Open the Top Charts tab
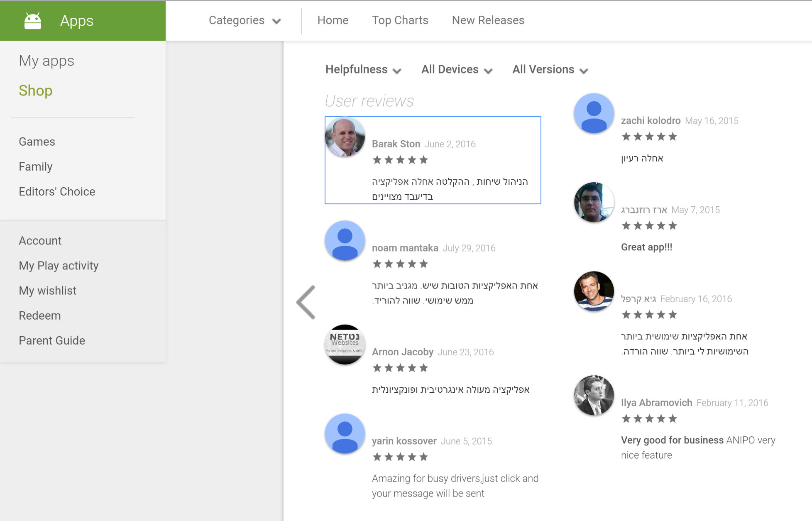This screenshot has height=521, width=812. [x=400, y=20]
